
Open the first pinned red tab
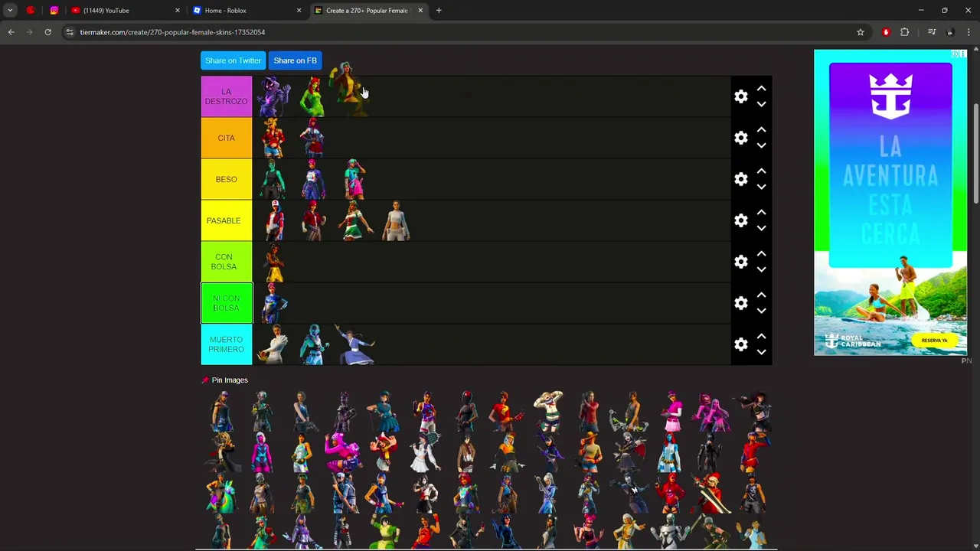(31, 11)
